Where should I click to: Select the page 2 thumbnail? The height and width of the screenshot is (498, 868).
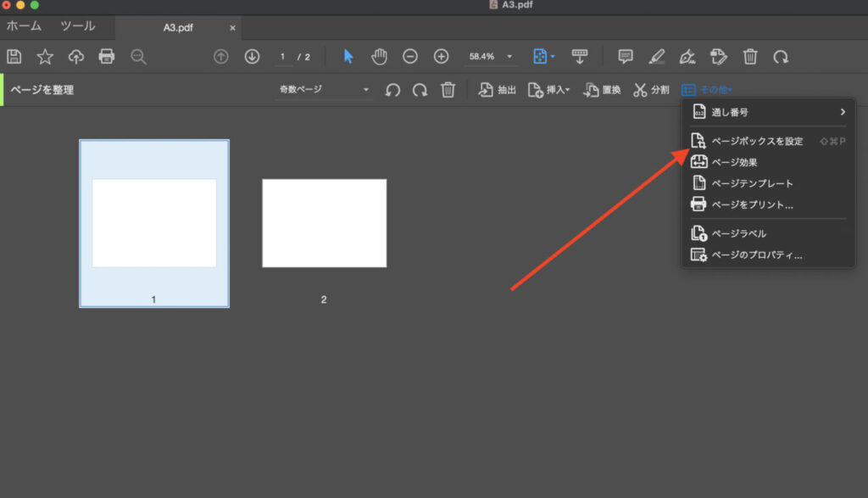[x=324, y=223]
